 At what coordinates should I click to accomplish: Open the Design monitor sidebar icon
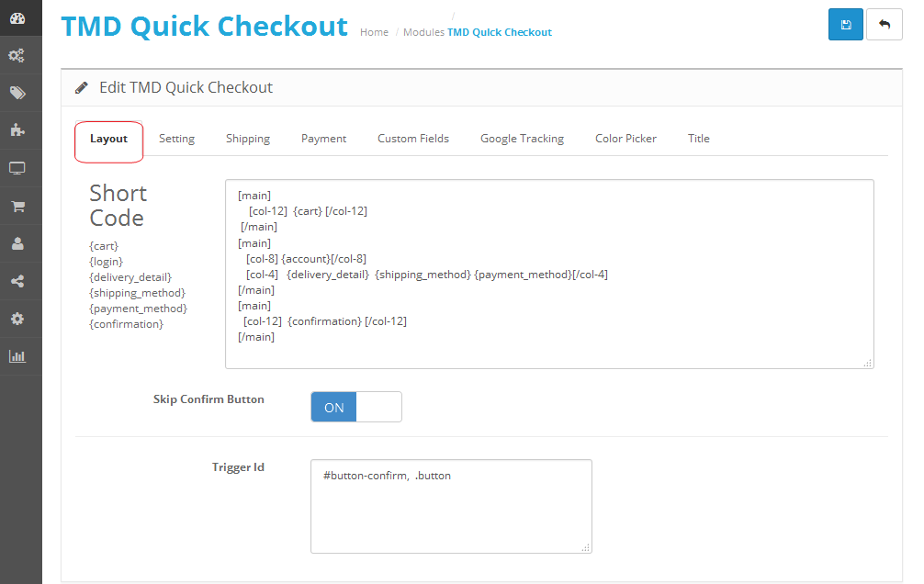pyautogui.click(x=17, y=169)
